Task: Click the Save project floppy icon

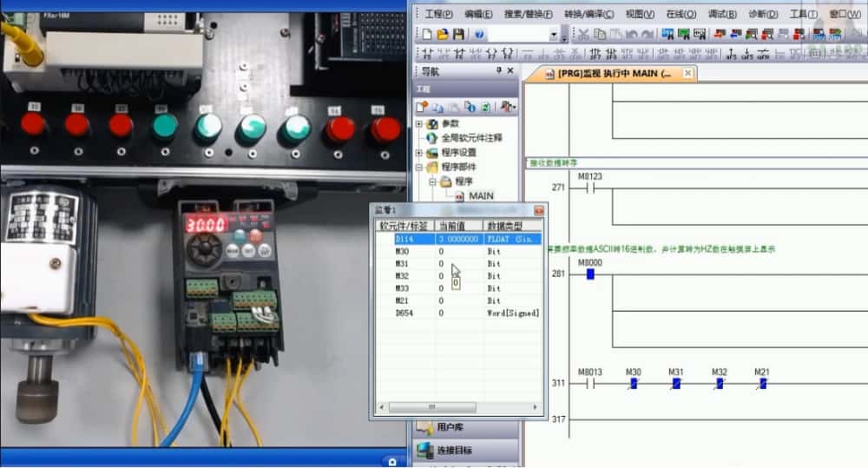Action: point(457,34)
